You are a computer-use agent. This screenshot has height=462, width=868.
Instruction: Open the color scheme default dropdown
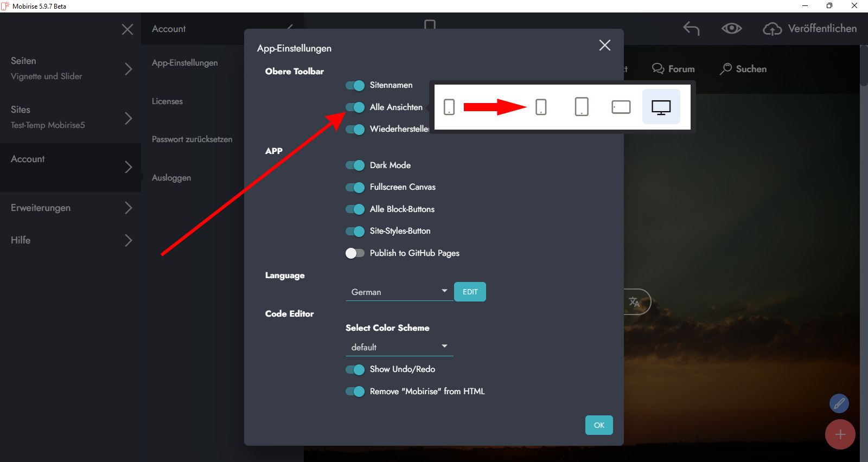coord(399,347)
